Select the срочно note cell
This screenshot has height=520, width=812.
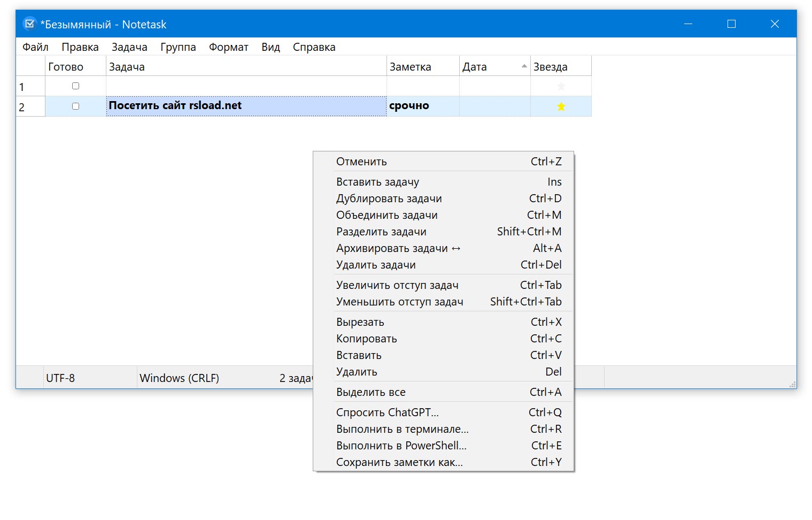[x=422, y=106]
